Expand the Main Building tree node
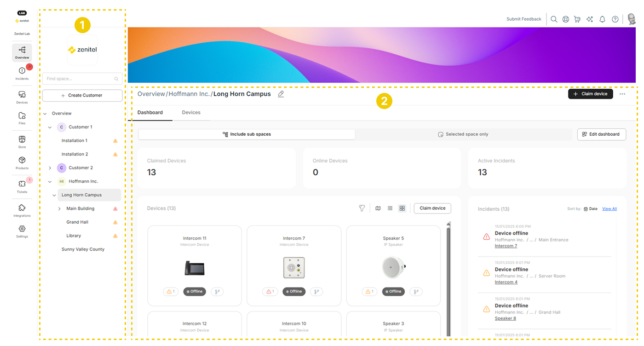Screen dimensions: 644x346 pyautogui.click(x=59, y=209)
